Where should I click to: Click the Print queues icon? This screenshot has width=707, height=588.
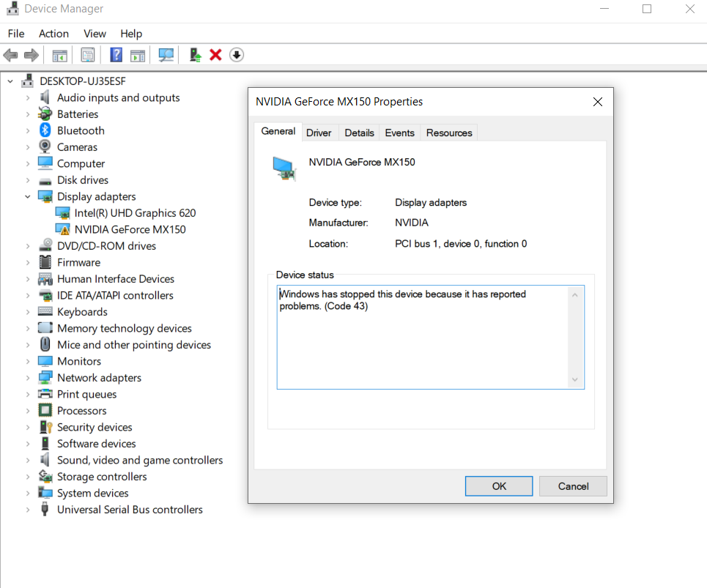[x=45, y=393]
